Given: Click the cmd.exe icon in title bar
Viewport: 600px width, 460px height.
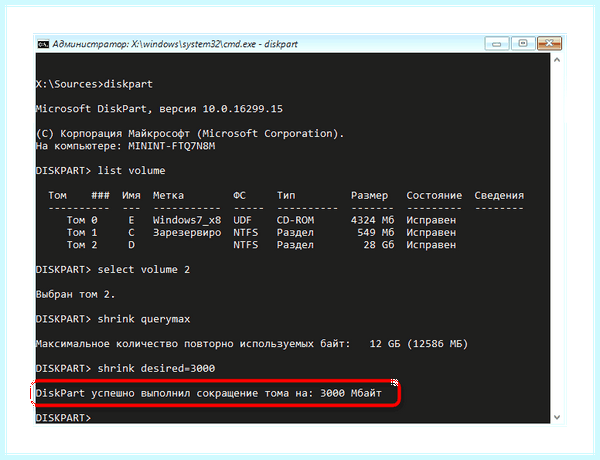Looking at the screenshot, I should coord(43,44).
